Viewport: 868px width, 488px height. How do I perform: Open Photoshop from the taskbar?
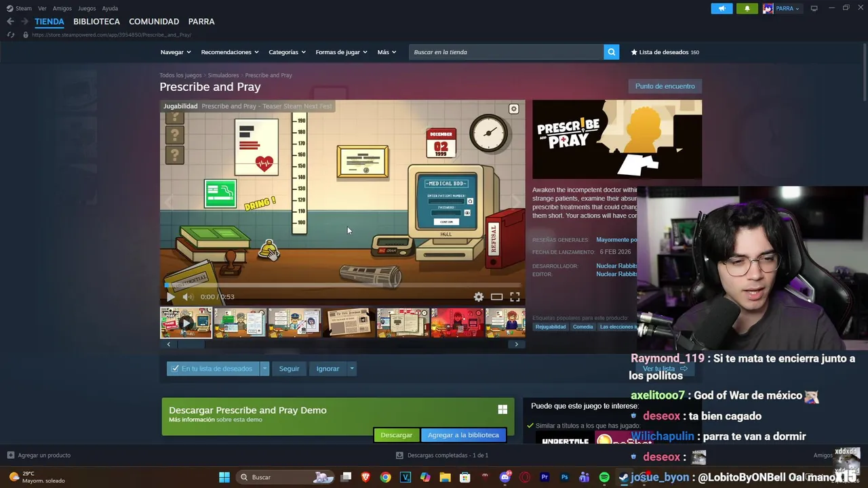point(564,477)
